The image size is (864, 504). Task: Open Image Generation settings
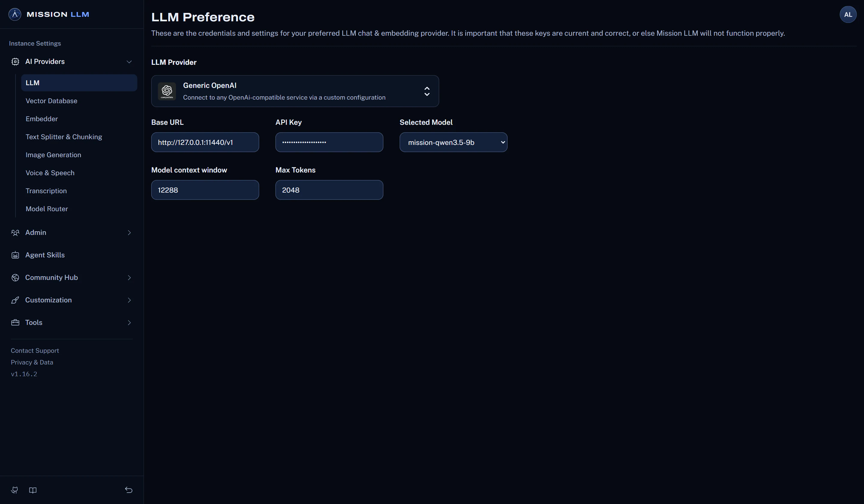53,155
